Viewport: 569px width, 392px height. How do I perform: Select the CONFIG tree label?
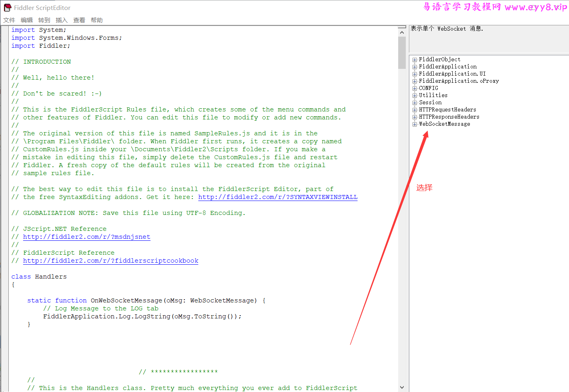[x=428, y=88]
